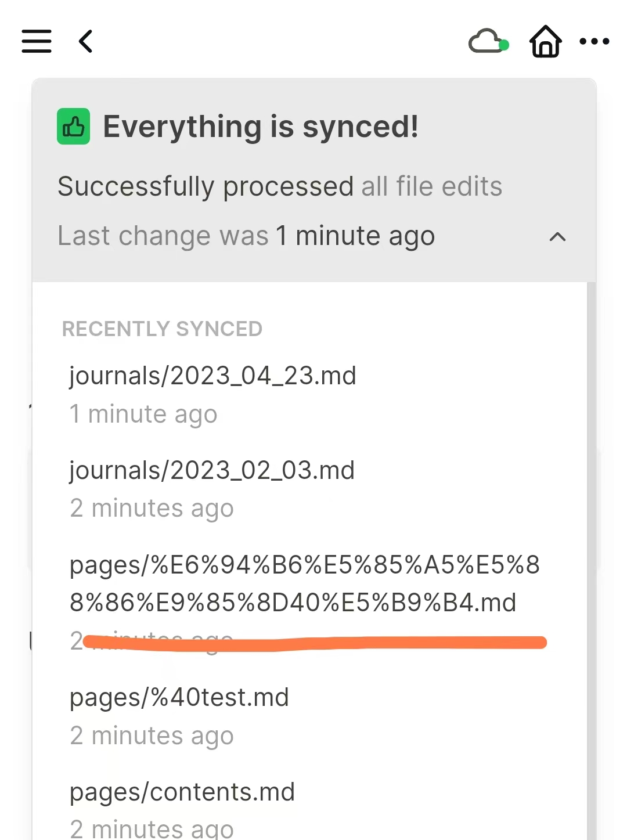Open the 'all file edits' link
This screenshot has width=627, height=840.
pyautogui.click(x=431, y=186)
